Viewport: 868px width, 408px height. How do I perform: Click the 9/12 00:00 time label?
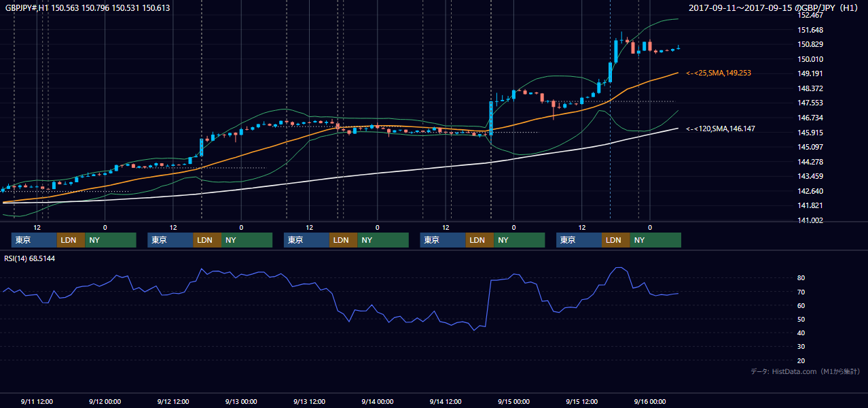pyautogui.click(x=105, y=402)
